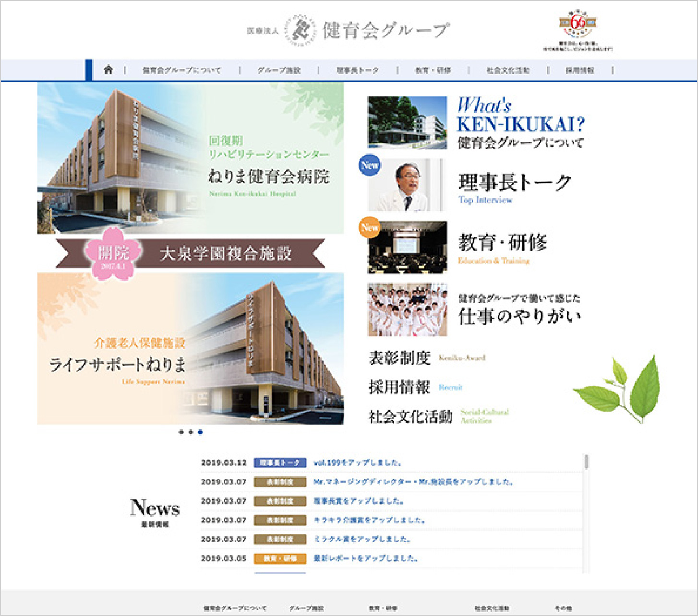Click the ねりま健育会病院 building photo
Image resolution: width=698 pixels, height=616 pixels.
click(x=110, y=158)
